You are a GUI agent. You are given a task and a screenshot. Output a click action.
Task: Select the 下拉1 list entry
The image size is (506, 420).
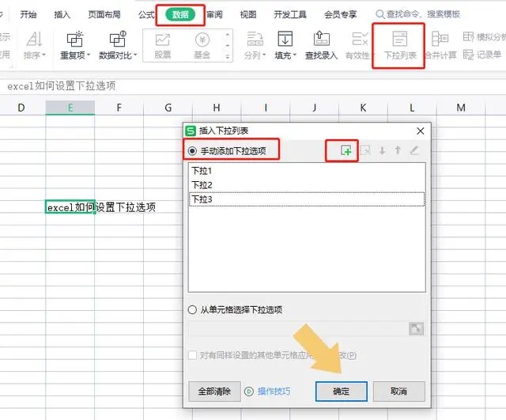point(307,171)
